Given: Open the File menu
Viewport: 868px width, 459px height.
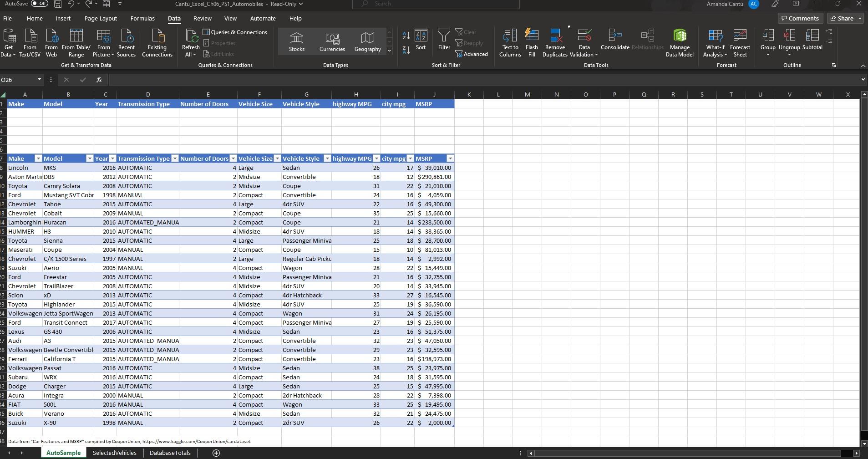Looking at the screenshot, I should click(x=7, y=19).
